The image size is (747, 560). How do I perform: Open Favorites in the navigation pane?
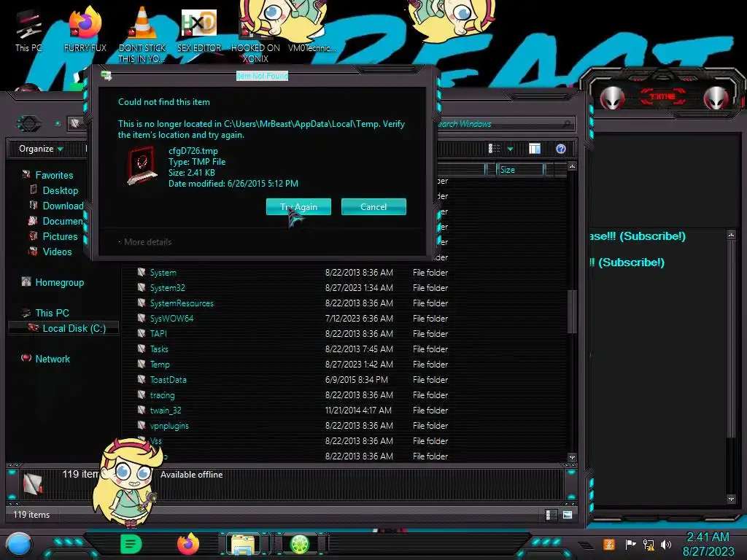click(x=54, y=175)
